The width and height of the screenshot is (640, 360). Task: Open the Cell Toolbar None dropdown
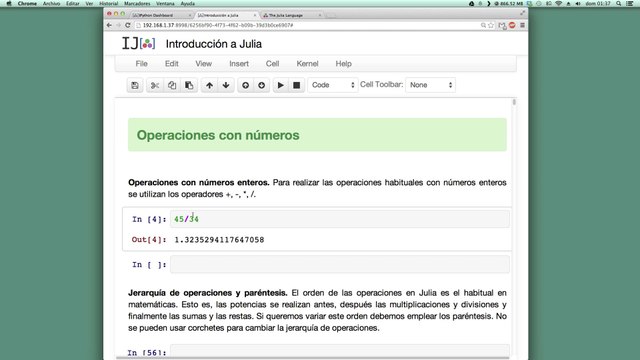point(431,85)
